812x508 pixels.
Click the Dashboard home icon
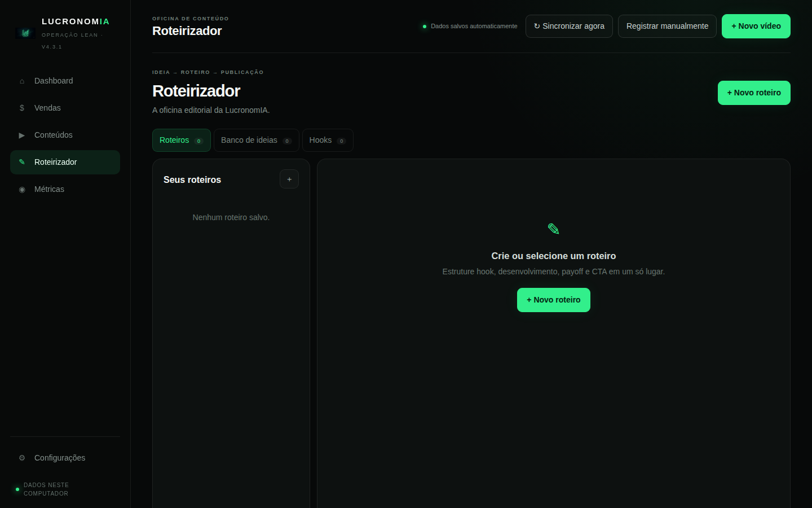click(x=22, y=81)
